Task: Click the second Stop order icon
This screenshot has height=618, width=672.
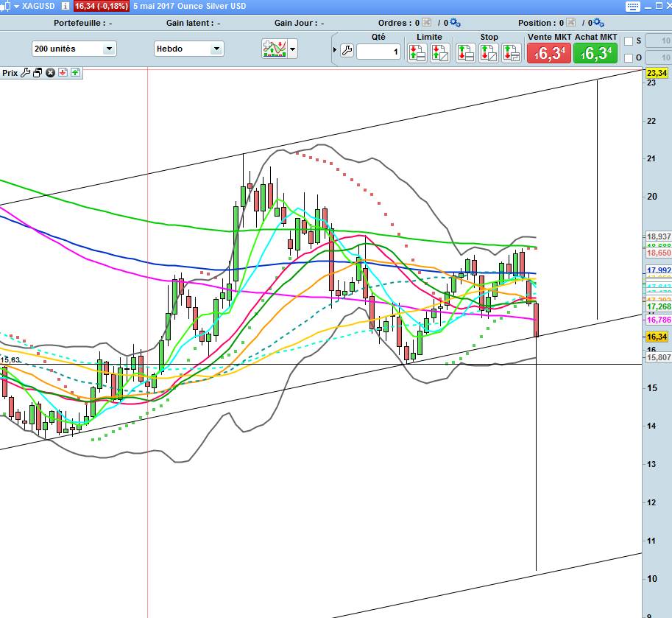Action: (488, 53)
